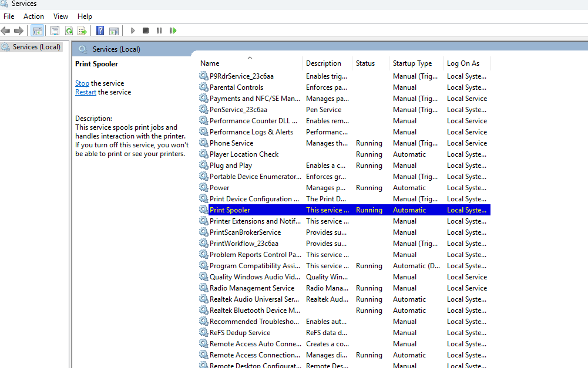Select the Print Spooler service row
Image resolution: width=588 pixels, height=368 pixels.
click(x=344, y=210)
